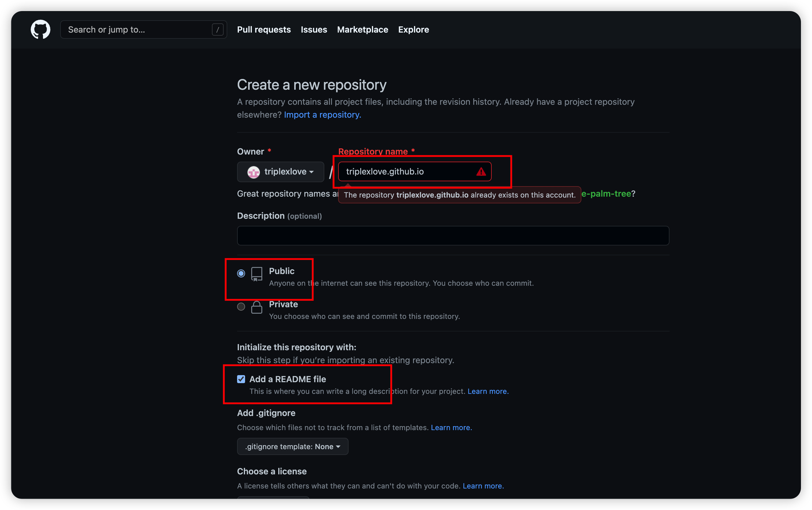The image size is (812, 510).
Task: Click the Choose a license heading
Action: coord(272,471)
